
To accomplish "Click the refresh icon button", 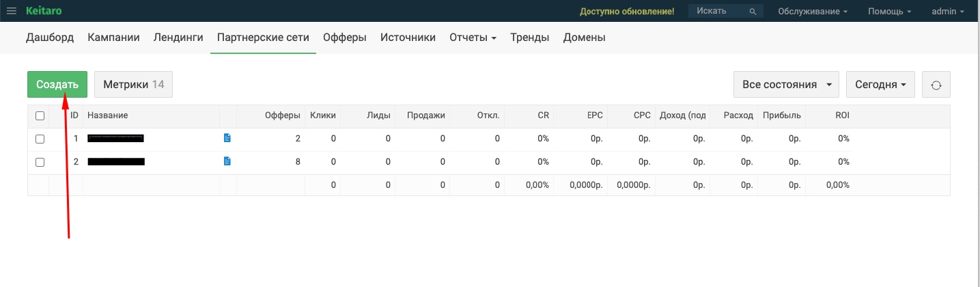I will [936, 85].
